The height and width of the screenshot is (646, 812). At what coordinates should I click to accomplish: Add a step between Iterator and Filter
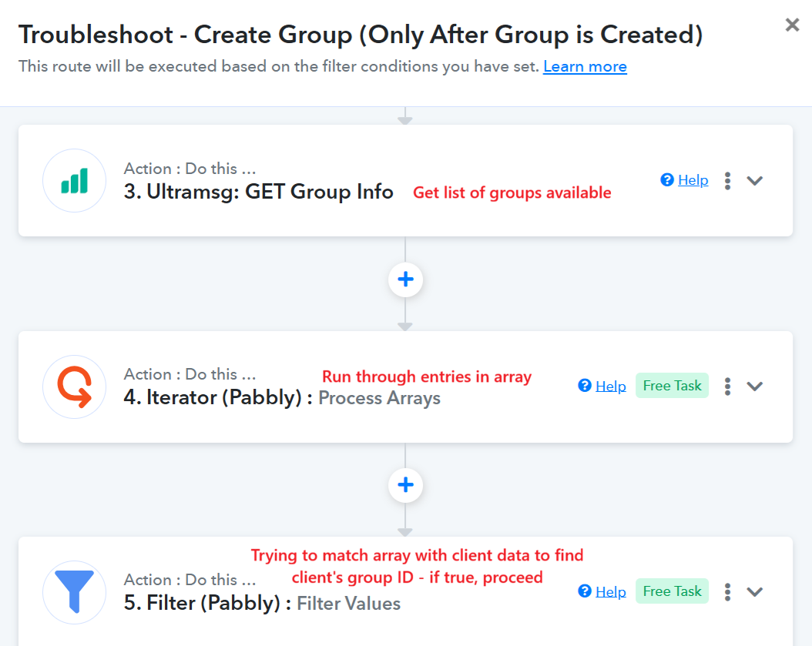405,485
